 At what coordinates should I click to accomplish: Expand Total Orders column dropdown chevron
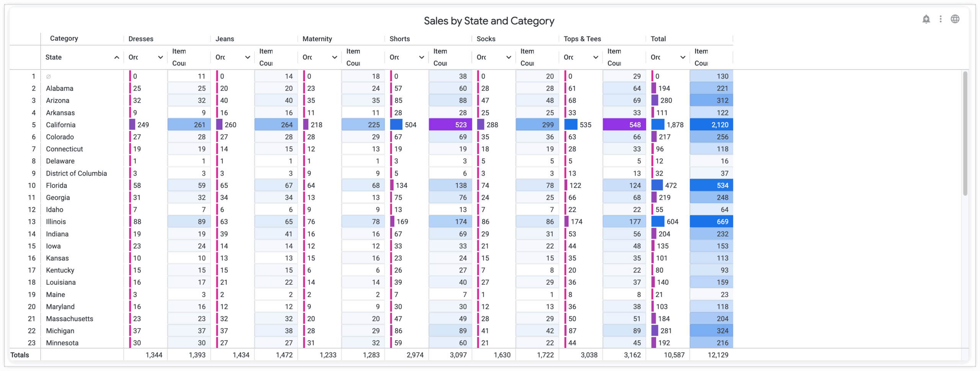coord(683,57)
